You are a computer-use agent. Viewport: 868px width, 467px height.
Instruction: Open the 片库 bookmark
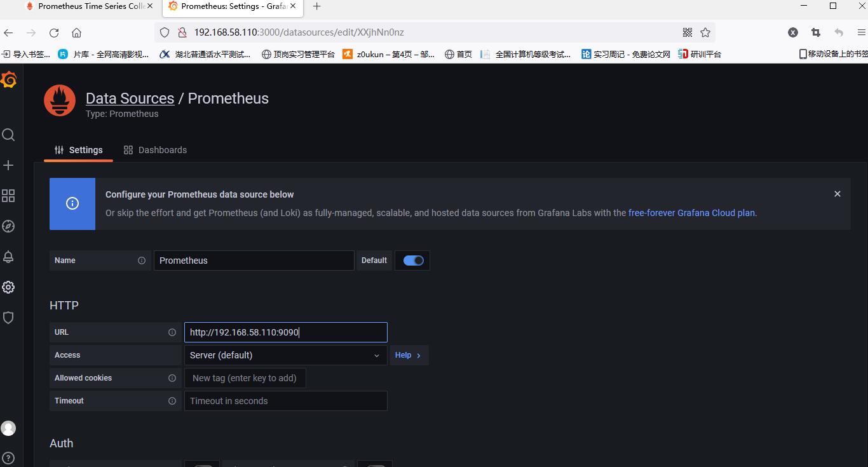click(103, 54)
